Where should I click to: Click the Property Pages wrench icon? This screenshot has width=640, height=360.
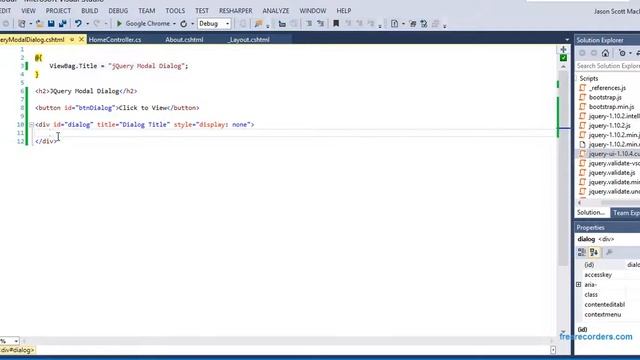[609, 252]
